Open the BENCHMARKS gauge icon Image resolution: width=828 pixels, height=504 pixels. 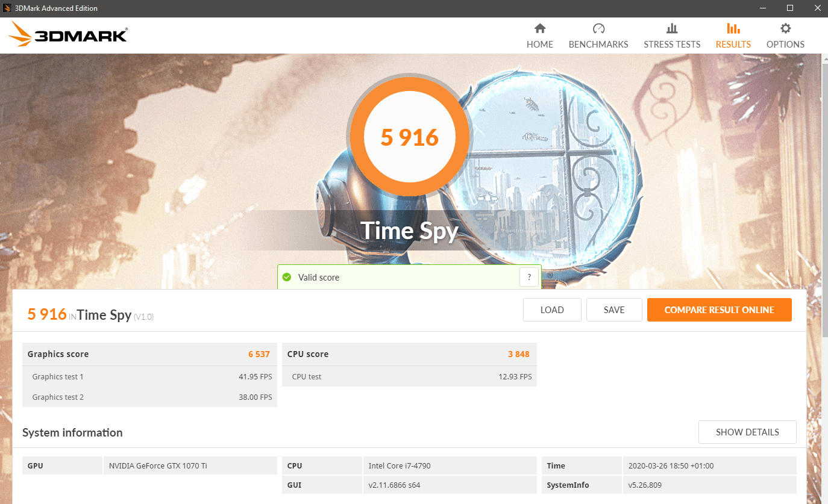click(598, 28)
